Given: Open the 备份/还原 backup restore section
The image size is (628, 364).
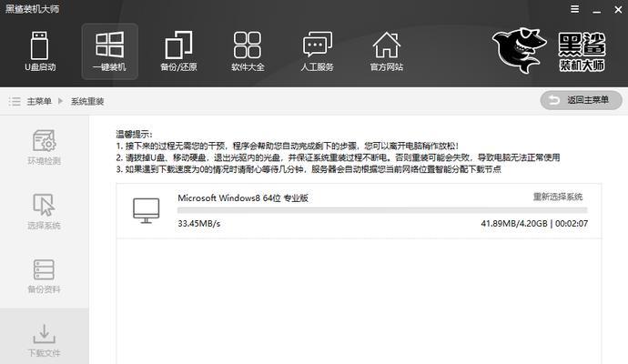Looking at the screenshot, I should click(178, 51).
